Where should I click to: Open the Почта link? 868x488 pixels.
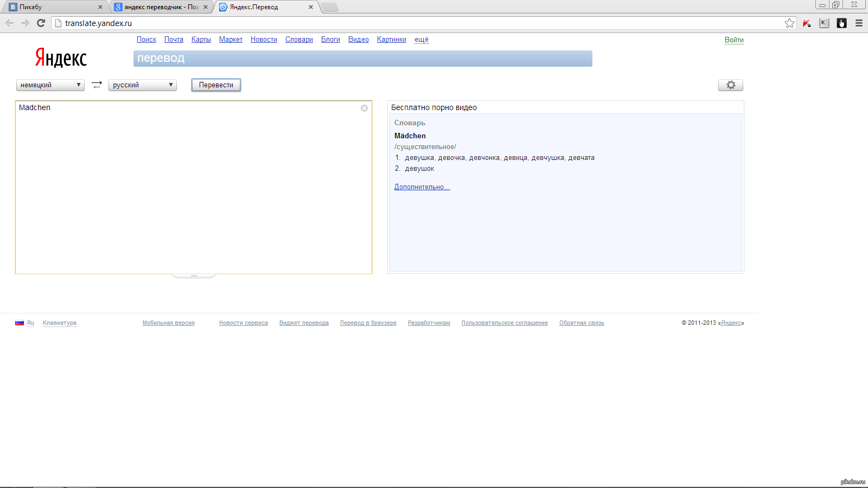174,40
